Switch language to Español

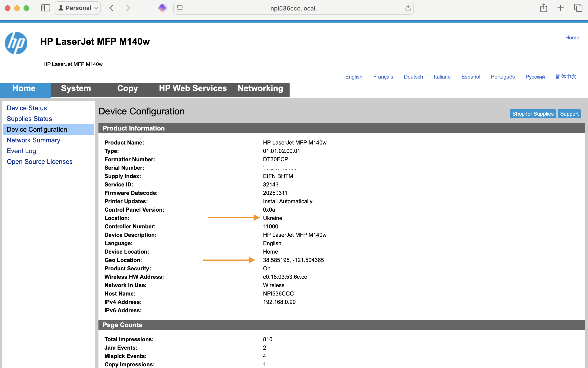coord(471,77)
